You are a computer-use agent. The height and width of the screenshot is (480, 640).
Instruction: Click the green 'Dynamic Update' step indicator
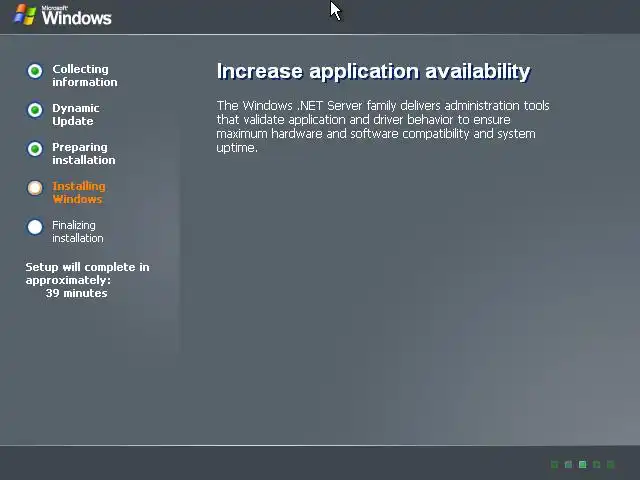35,110
